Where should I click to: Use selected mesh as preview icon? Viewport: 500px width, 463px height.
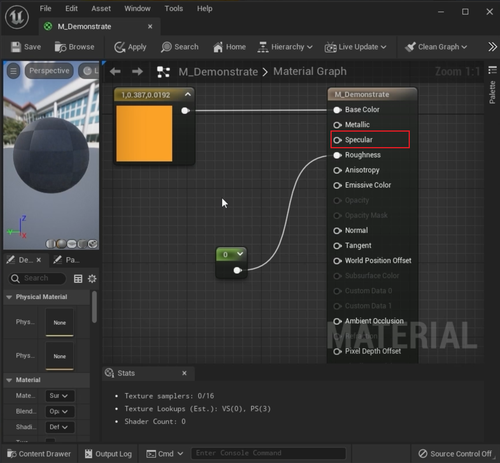[93, 244]
